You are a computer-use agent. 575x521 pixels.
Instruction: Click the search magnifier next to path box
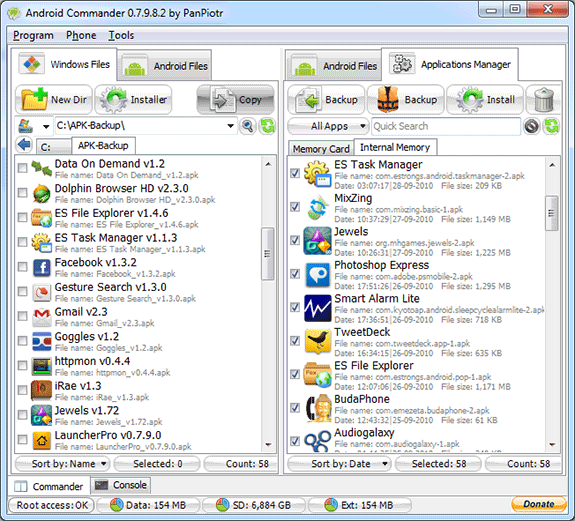click(248, 126)
